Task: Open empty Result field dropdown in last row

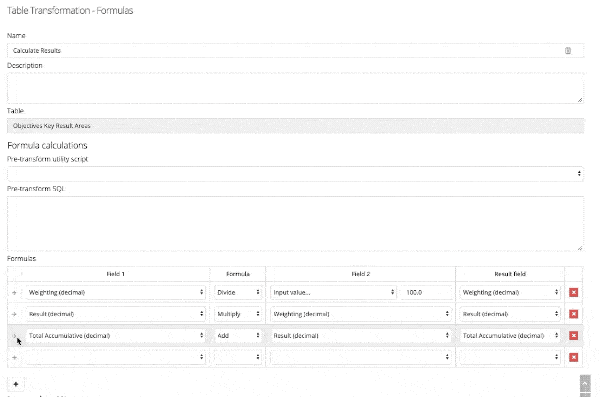Action: pyautogui.click(x=510, y=357)
